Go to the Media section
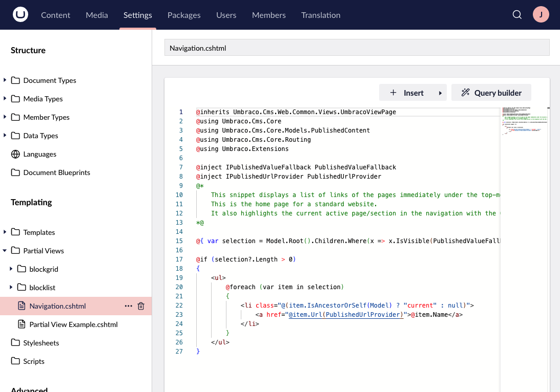The image size is (560, 392). point(97,15)
